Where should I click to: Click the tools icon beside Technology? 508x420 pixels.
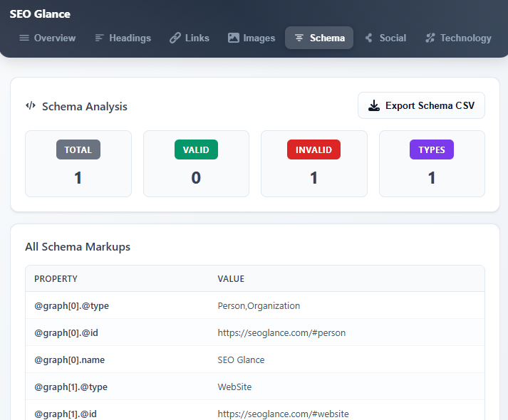click(x=430, y=38)
